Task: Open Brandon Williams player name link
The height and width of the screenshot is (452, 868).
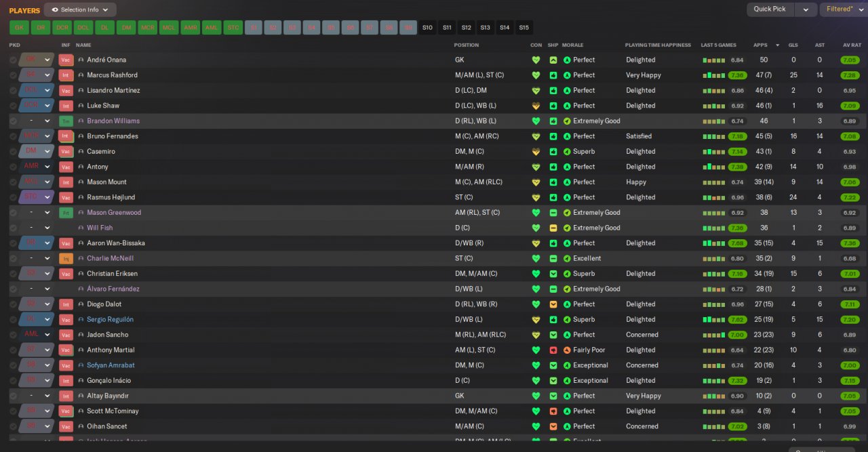Action: pyautogui.click(x=113, y=121)
